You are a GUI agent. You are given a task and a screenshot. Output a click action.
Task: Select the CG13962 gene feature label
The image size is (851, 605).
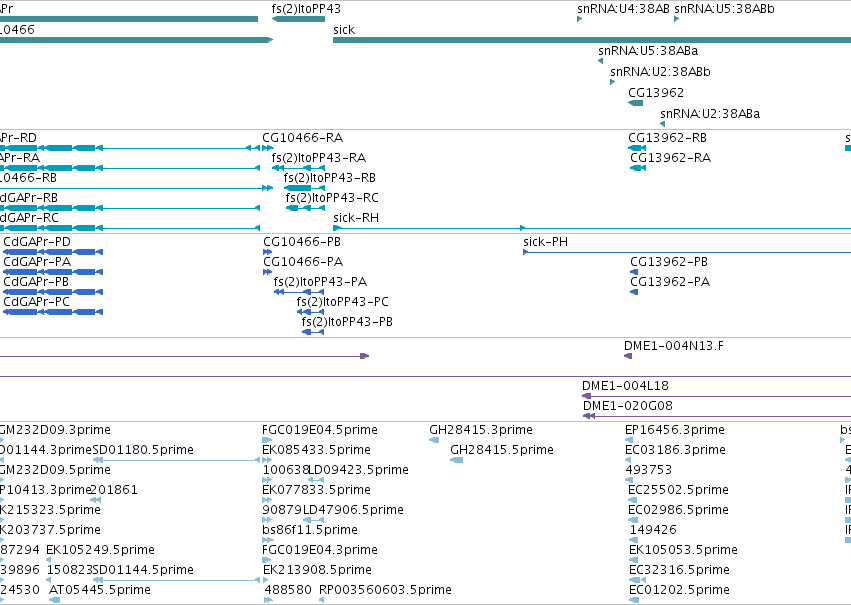[656, 93]
